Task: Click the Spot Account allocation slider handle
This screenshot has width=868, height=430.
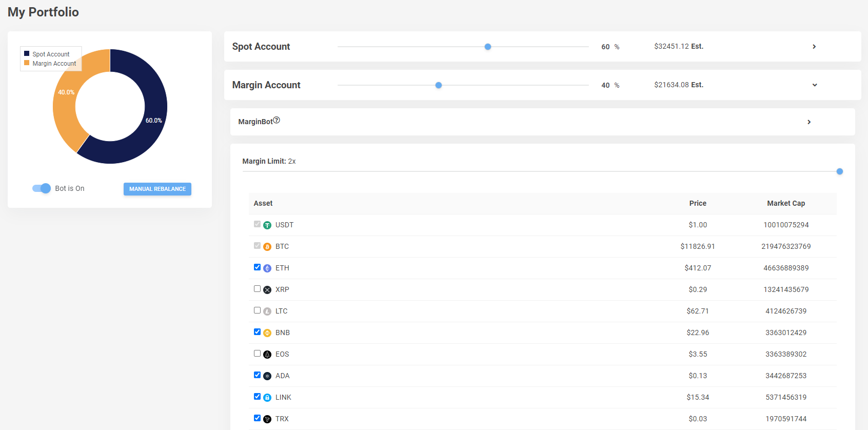Action: click(488, 47)
